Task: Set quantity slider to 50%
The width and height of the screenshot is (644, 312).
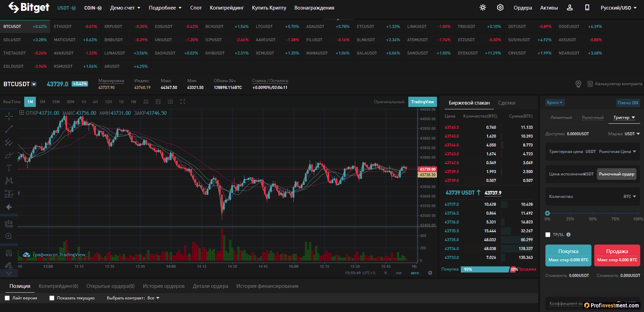Action: [593, 214]
